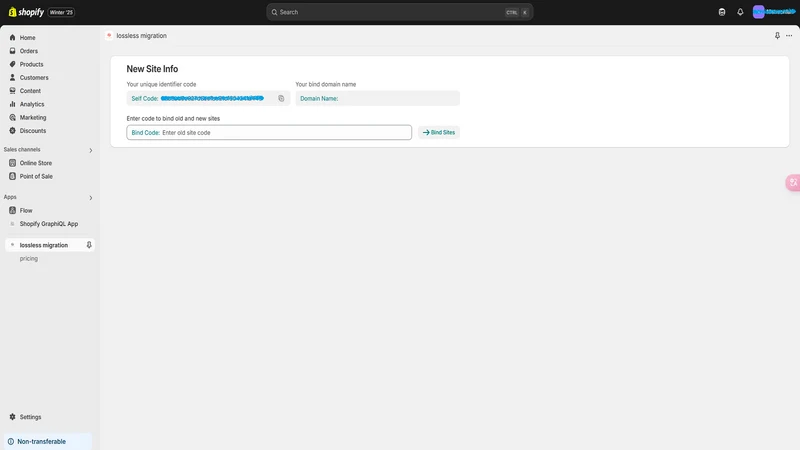The height and width of the screenshot is (450, 800).
Task: Click the pink floating widget icon
Action: (793, 183)
